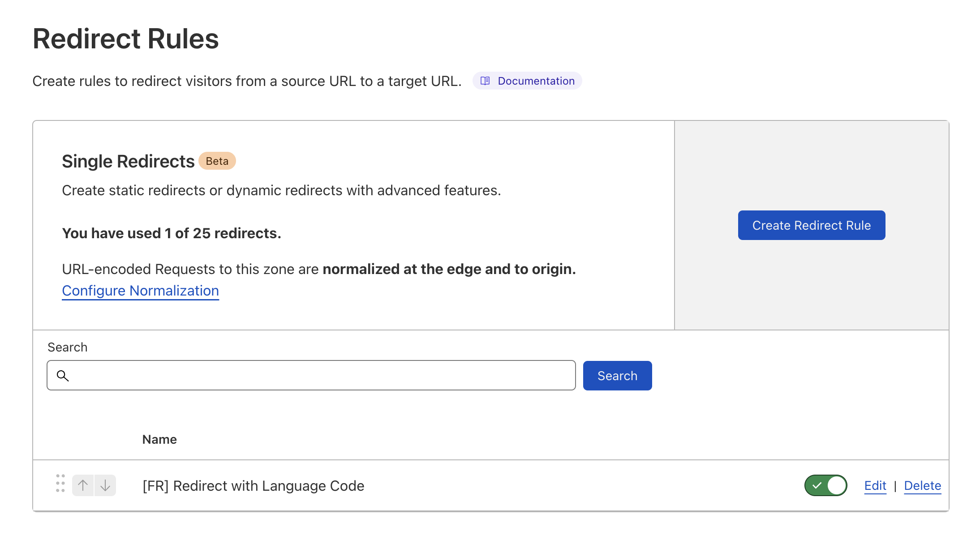Grab the drag handle of the FR rule

coord(60,484)
